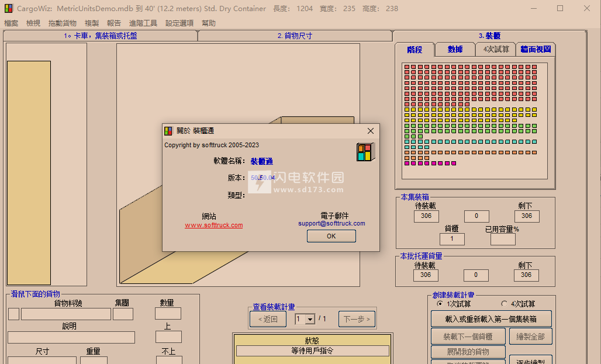Switch to the 牆面視圖 tab
601x364 pixels.
536,50
